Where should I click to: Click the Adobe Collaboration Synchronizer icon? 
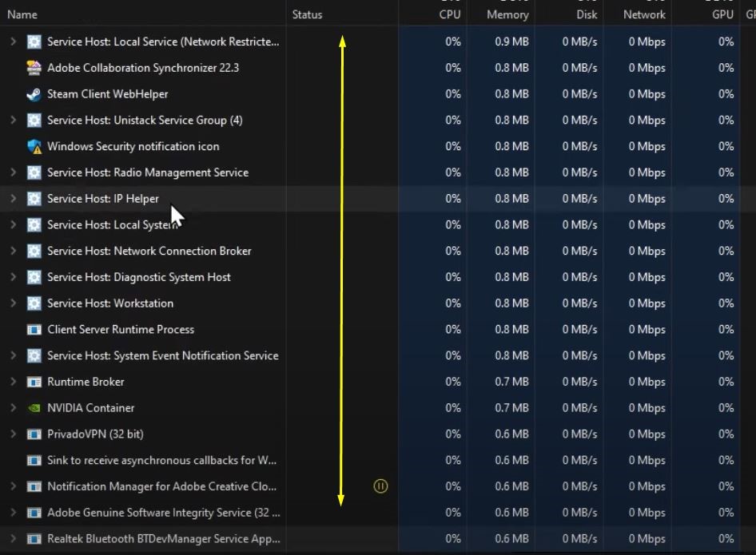tap(34, 68)
